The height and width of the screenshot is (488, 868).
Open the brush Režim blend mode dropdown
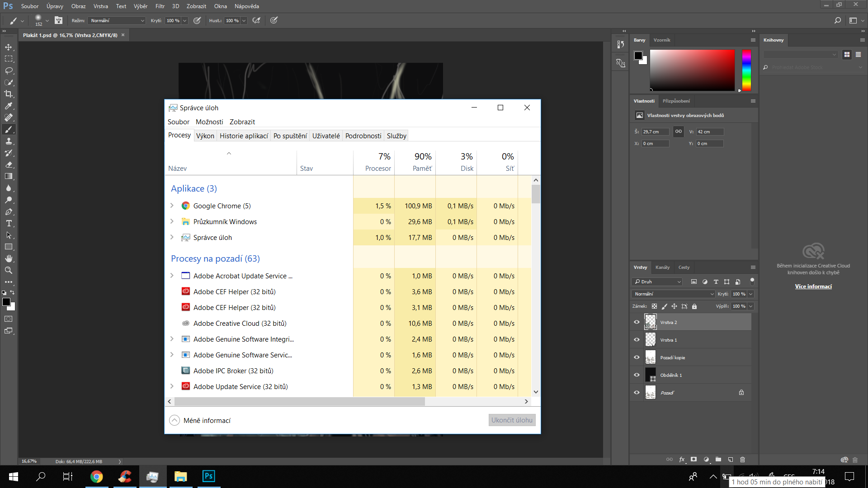point(117,20)
